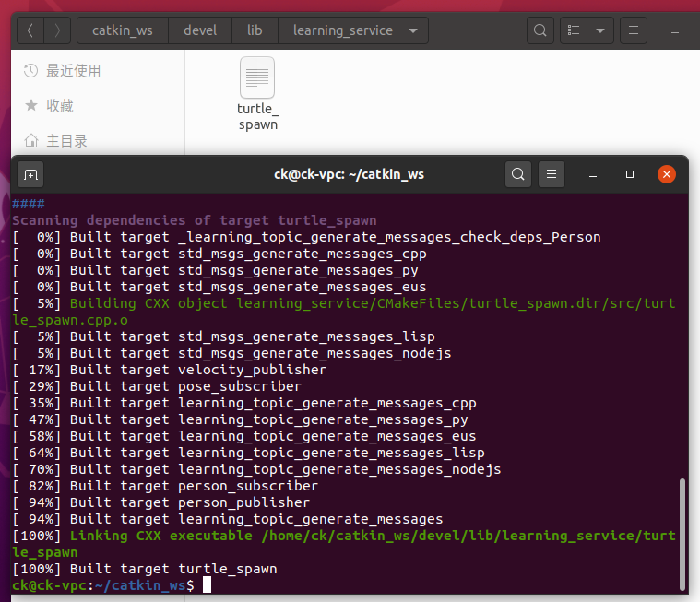Click 'learning_topic_generate_messages_py' line
Image resolution: width=700 pixels, height=602 pixels.
(x=240, y=419)
